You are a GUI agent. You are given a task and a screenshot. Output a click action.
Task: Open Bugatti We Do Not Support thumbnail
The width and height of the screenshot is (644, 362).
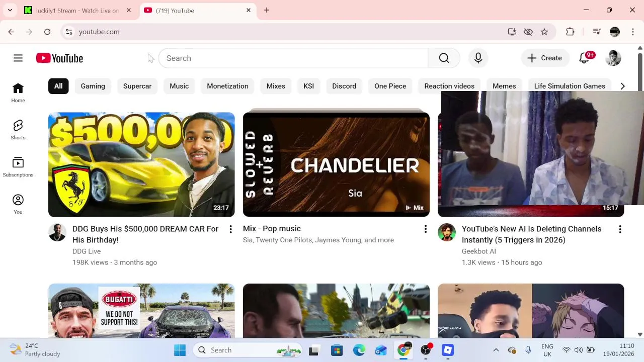(141, 311)
